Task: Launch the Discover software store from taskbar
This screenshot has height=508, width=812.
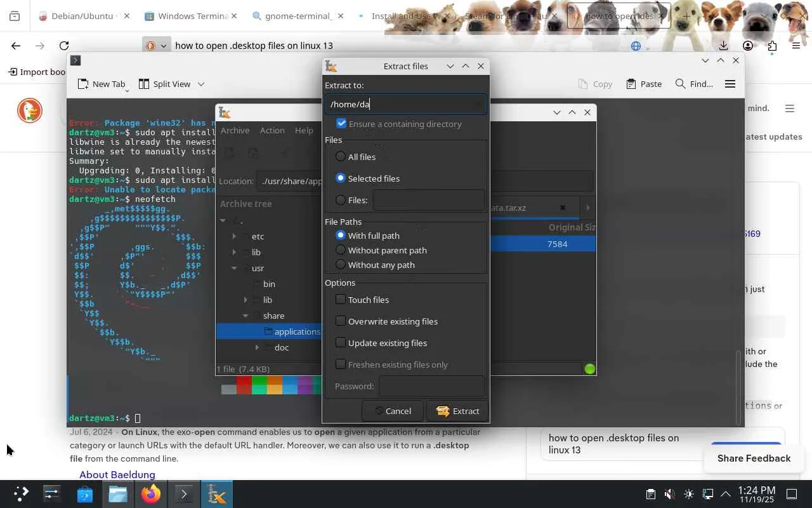Action: pos(85,493)
